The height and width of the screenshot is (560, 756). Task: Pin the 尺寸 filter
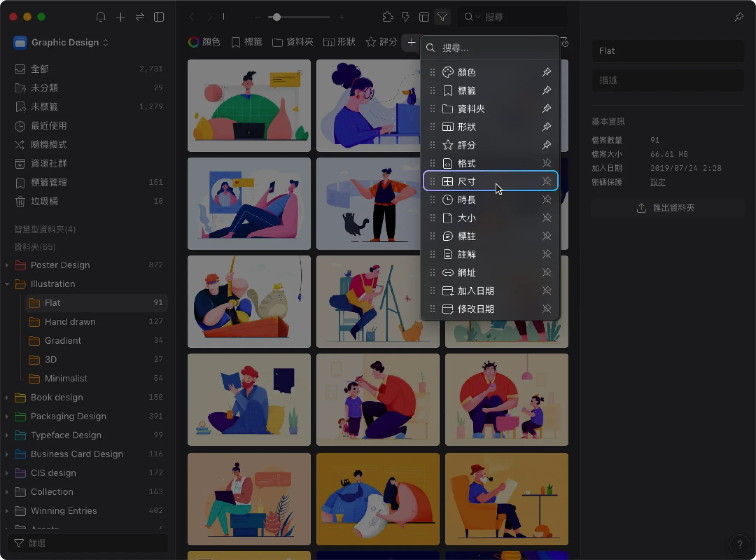(x=547, y=181)
